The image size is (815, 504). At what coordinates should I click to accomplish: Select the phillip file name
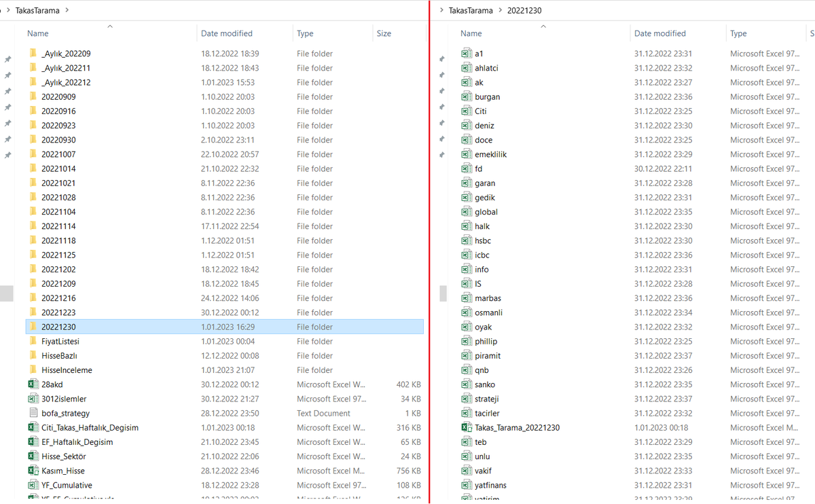[486, 342]
